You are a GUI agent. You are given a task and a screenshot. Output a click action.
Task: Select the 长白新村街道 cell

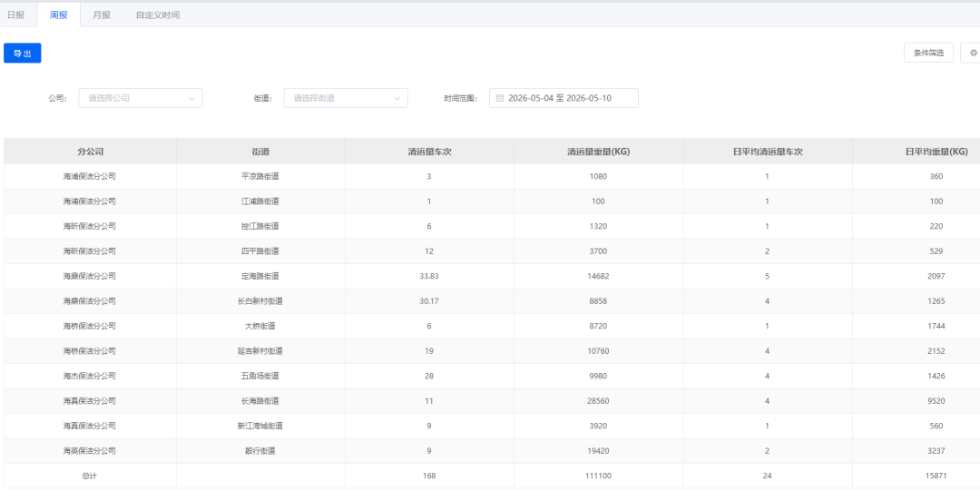261,300
